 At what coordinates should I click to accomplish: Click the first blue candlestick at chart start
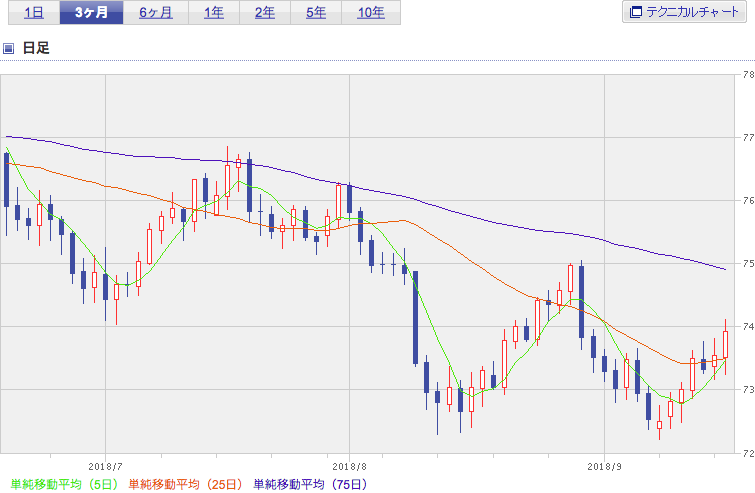(x=6, y=180)
